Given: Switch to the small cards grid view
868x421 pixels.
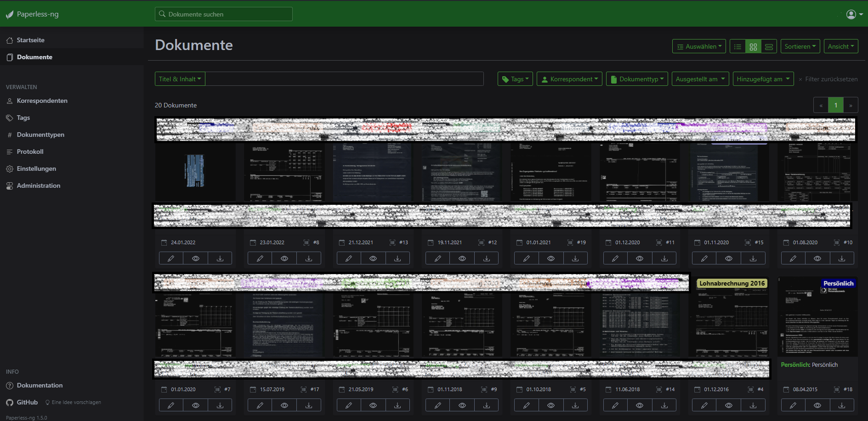Looking at the screenshot, I should [753, 46].
